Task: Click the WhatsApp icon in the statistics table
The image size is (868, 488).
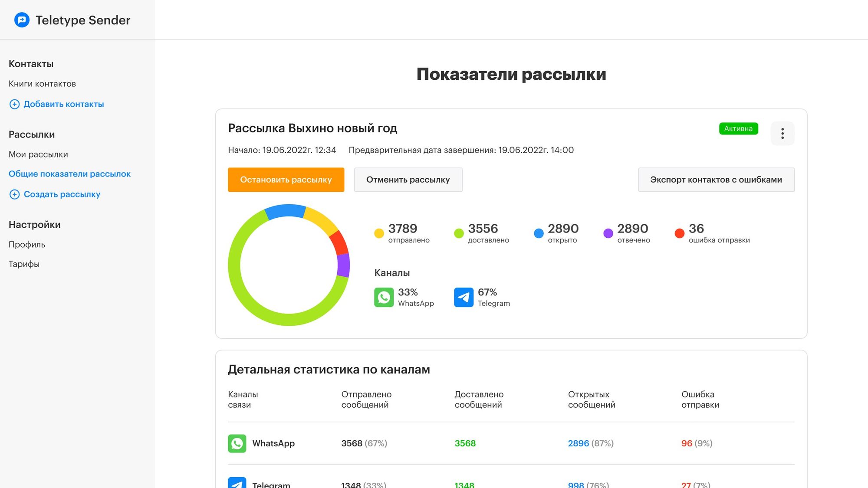Action: point(237,443)
